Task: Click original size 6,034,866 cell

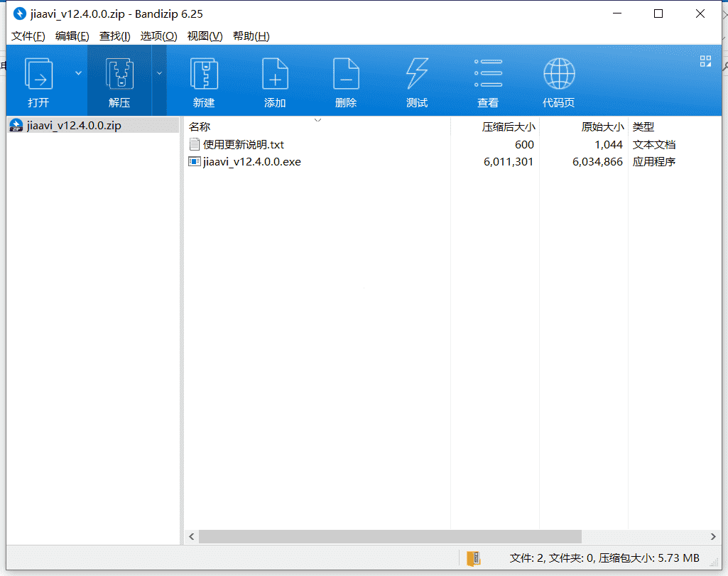Action: pos(597,162)
